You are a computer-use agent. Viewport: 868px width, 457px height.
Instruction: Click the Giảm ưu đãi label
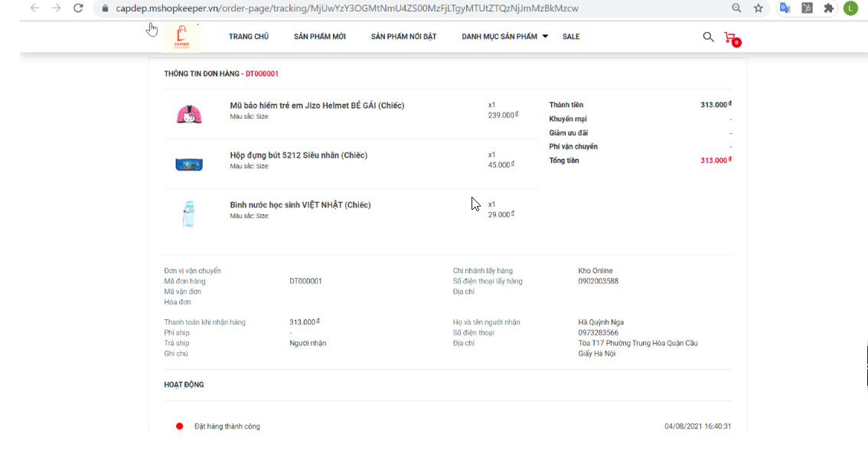click(568, 133)
